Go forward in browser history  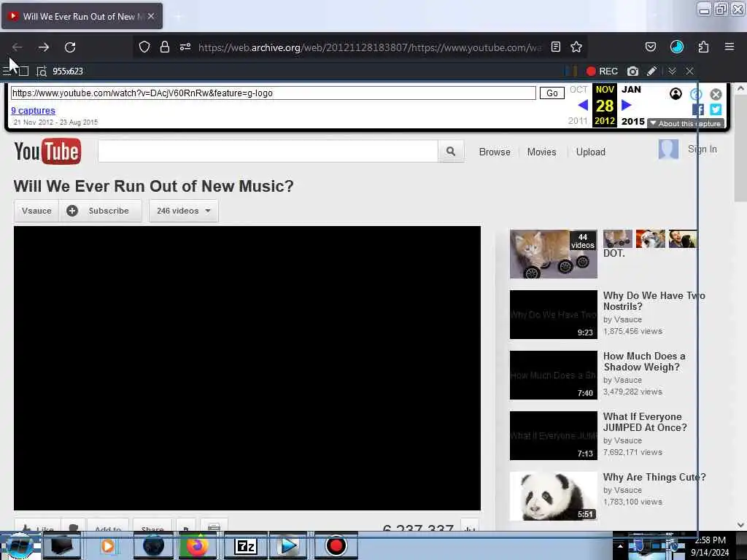point(44,47)
